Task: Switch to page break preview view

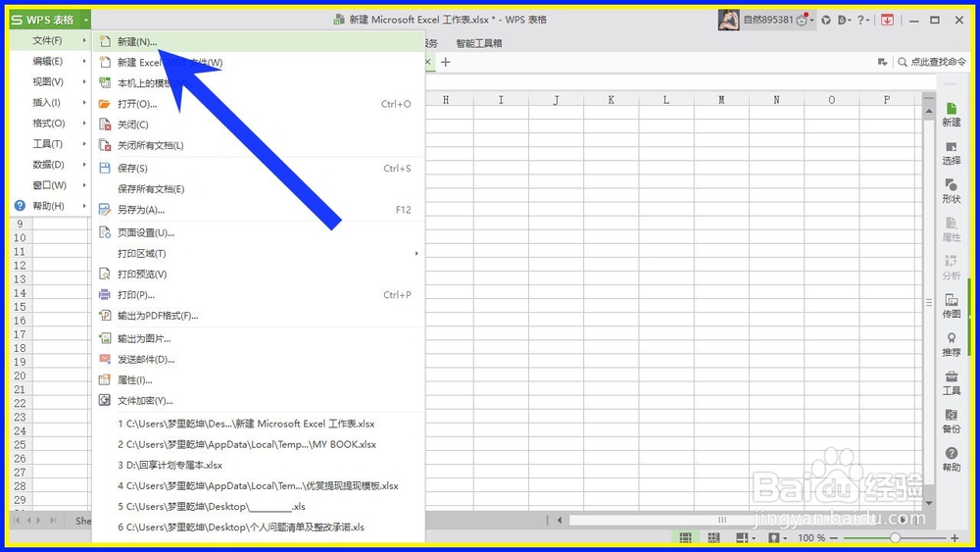Action: pos(713,537)
